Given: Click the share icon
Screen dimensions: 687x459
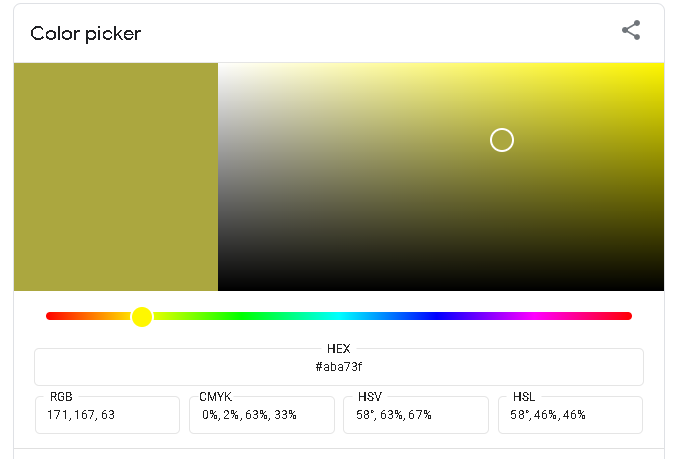Looking at the screenshot, I should [631, 30].
